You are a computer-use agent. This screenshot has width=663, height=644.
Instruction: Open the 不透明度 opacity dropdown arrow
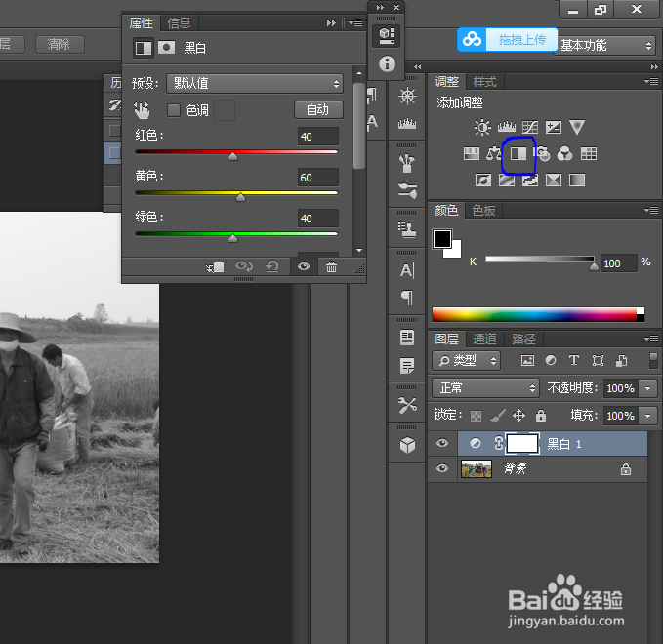click(647, 388)
